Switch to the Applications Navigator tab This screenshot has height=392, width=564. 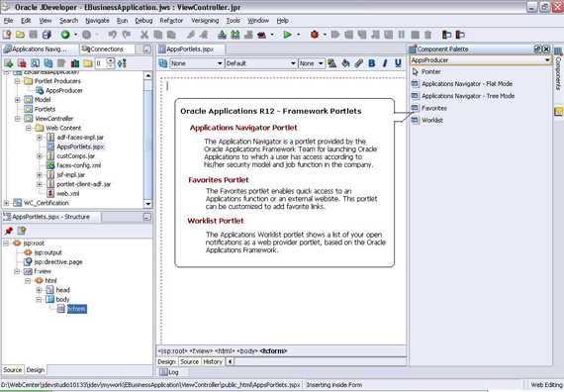[x=40, y=49]
